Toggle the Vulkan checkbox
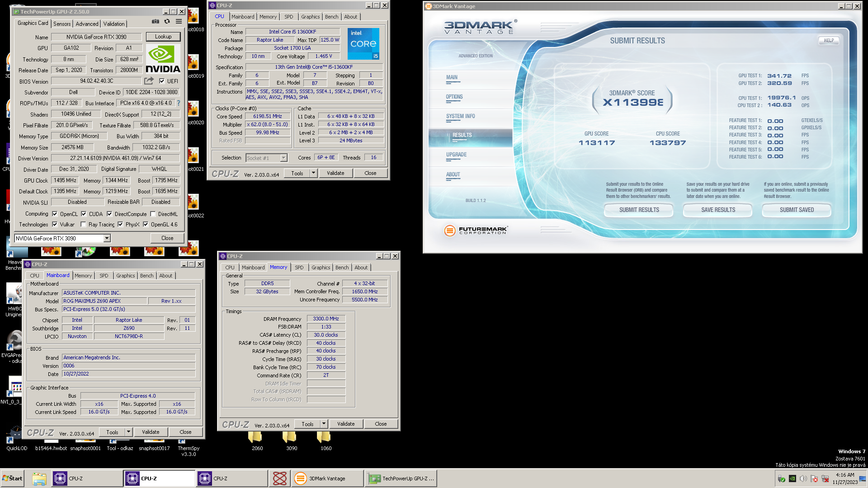 point(55,224)
